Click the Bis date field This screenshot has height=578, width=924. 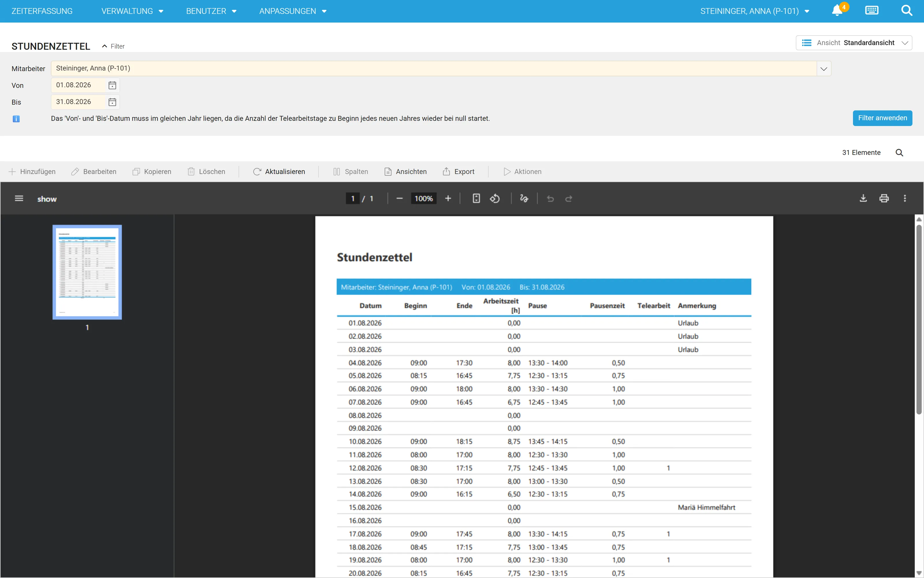(x=78, y=102)
